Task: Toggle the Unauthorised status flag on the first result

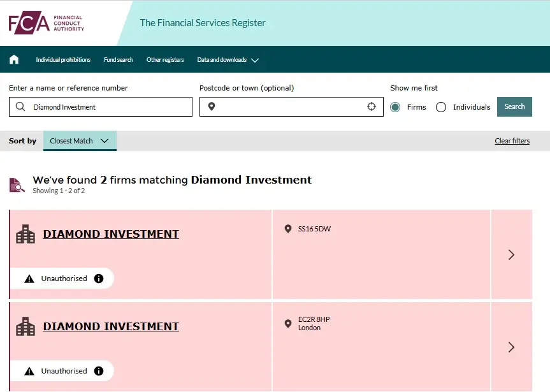Action: [62, 278]
